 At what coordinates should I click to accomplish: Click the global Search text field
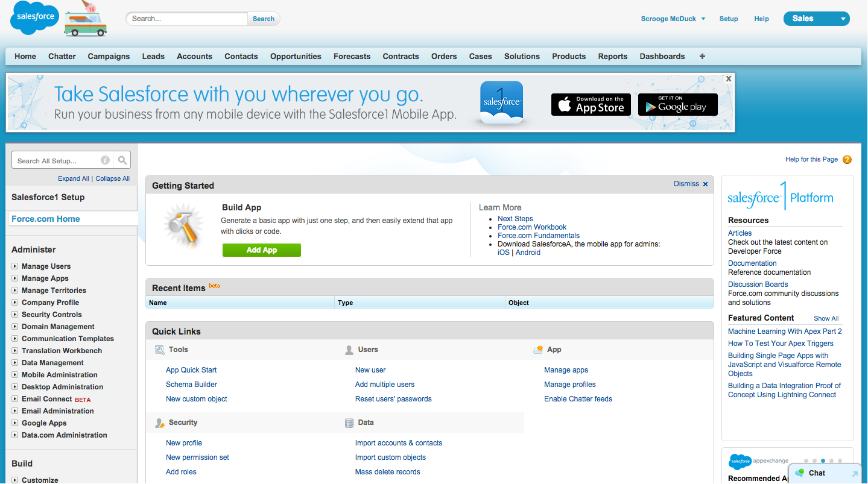(x=188, y=19)
